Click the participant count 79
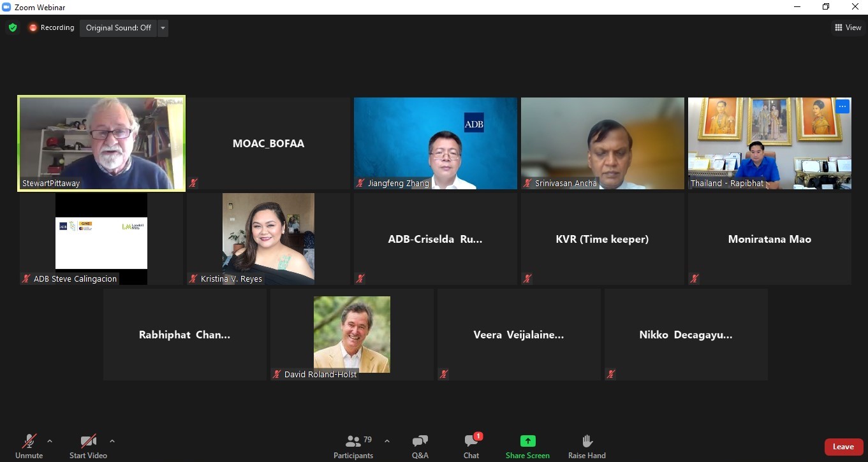This screenshot has height=462, width=868. 368,440
